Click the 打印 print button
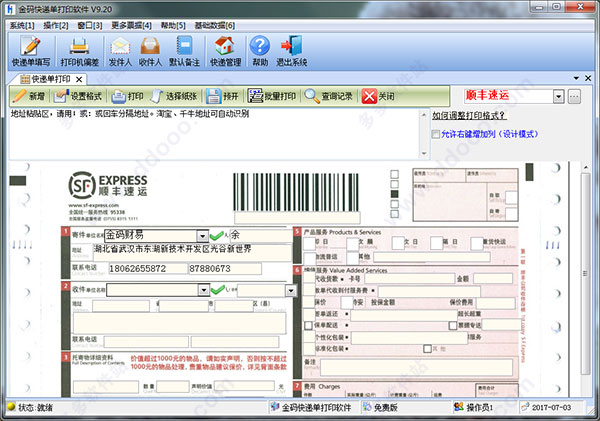The width and height of the screenshot is (600, 421). pos(127,96)
